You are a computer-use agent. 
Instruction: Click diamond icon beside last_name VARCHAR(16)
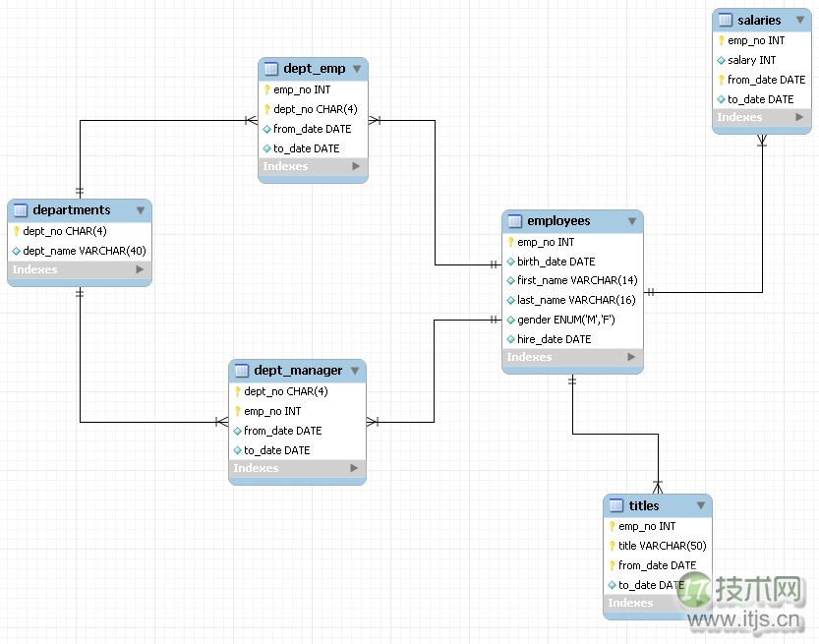point(511,300)
